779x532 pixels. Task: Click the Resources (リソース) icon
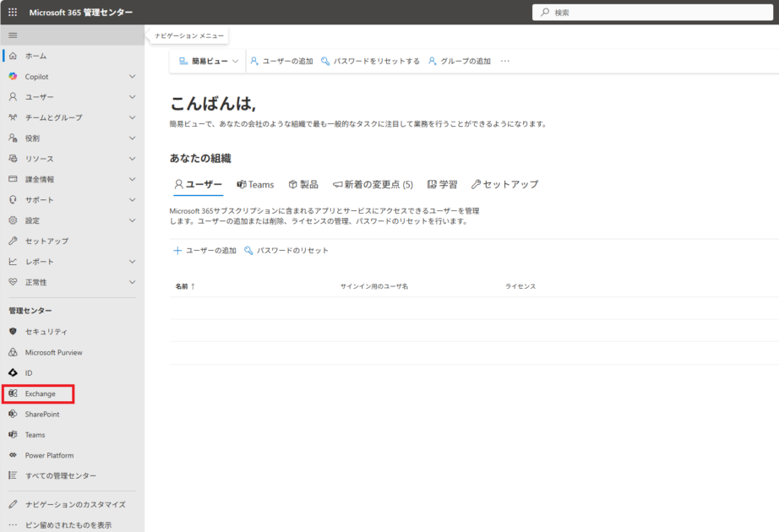[13, 159]
